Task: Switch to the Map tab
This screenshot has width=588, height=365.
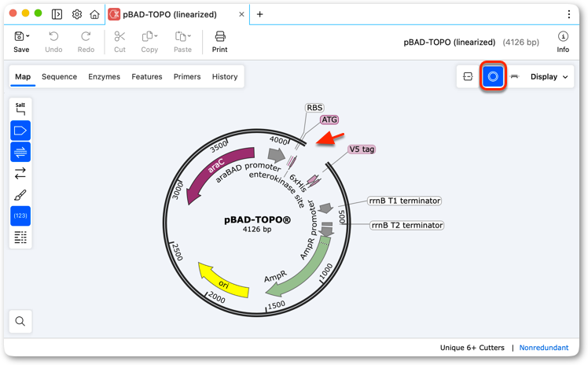Action: pyautogui.click(x=23, y=76)
